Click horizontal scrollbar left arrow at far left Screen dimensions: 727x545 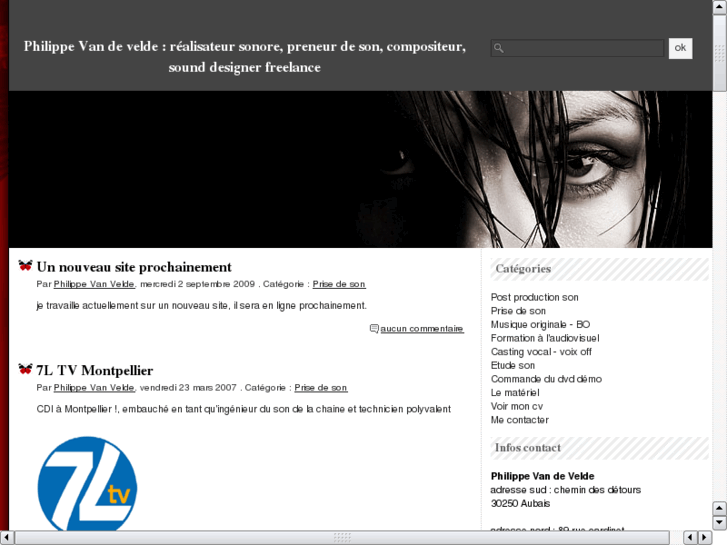click(x=7, y=537)
